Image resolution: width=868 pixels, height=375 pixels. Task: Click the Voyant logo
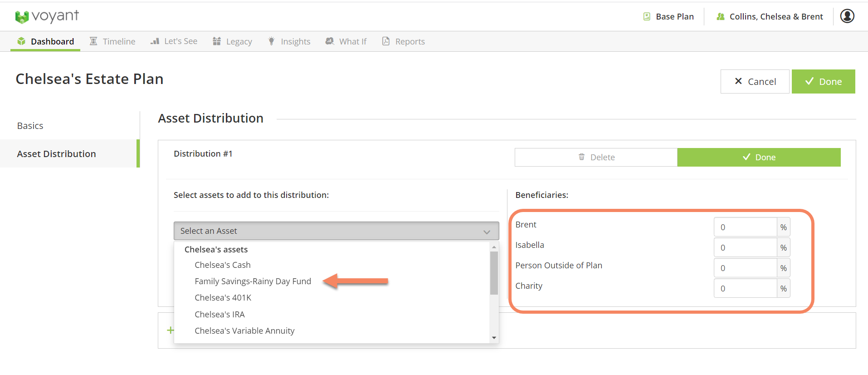click(x=47, y=17)
